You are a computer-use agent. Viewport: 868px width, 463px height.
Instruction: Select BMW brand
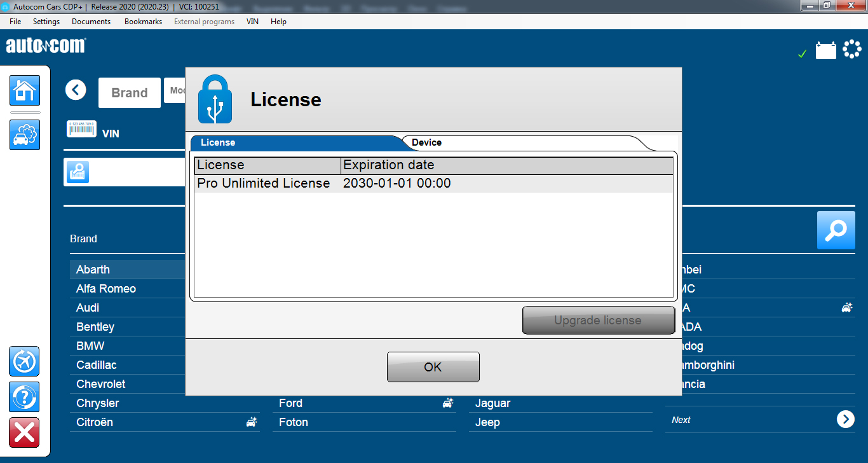point(90,346)
